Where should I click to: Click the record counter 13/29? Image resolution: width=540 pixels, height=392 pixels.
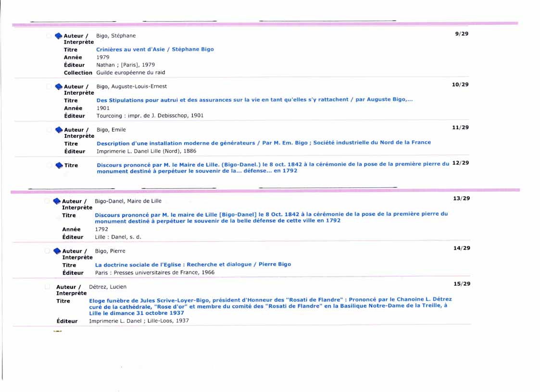point(462,198)
